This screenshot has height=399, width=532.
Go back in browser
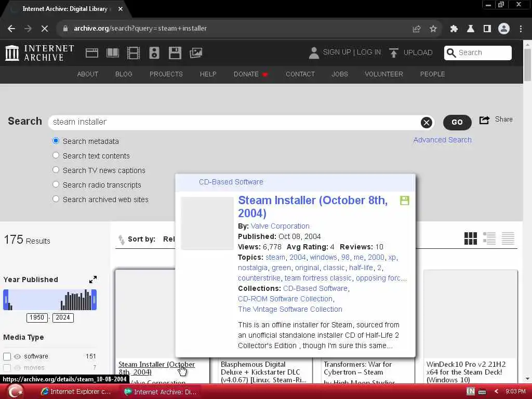(11, 29)
